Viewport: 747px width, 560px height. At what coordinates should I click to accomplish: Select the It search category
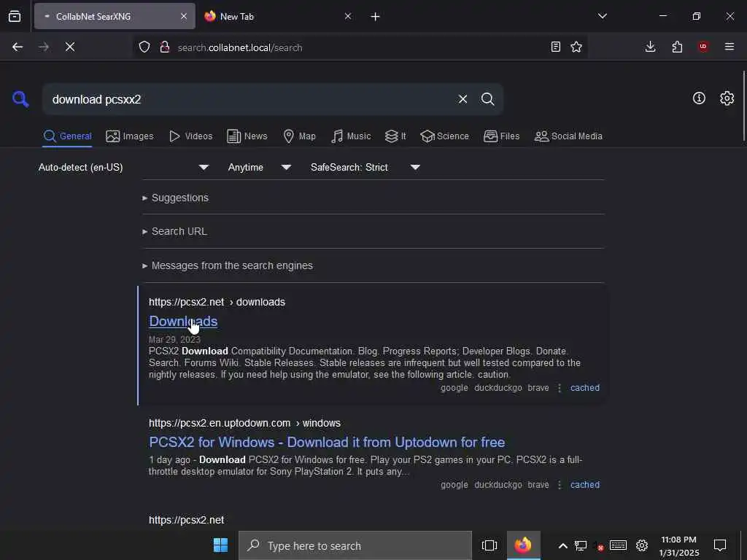pyautogui.click(x=395, y=136)
